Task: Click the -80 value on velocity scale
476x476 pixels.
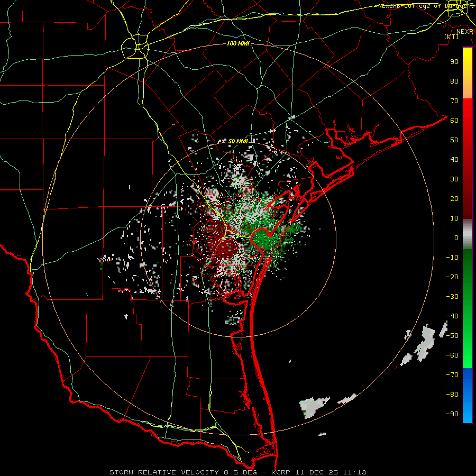Action: 452,395
